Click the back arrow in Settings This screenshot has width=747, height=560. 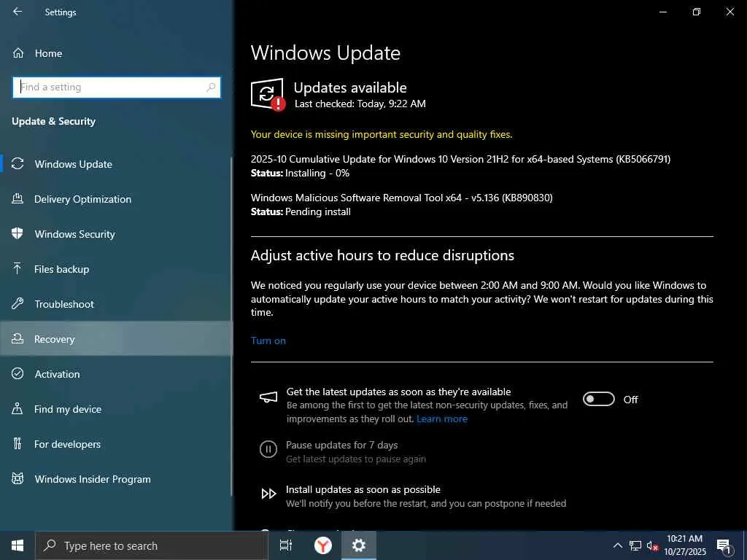pyautogui.click(x=18, y=12)
